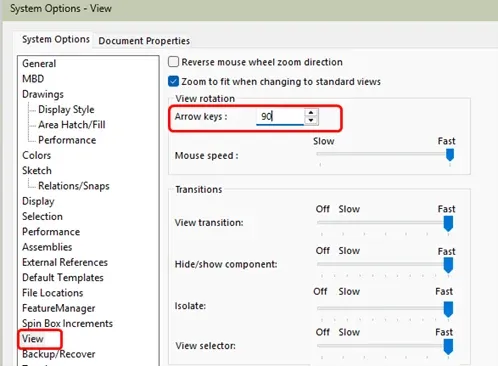Select the System Options tab
Screen dimensions: 498x366
pyautogui.click(x=56, y=39)
